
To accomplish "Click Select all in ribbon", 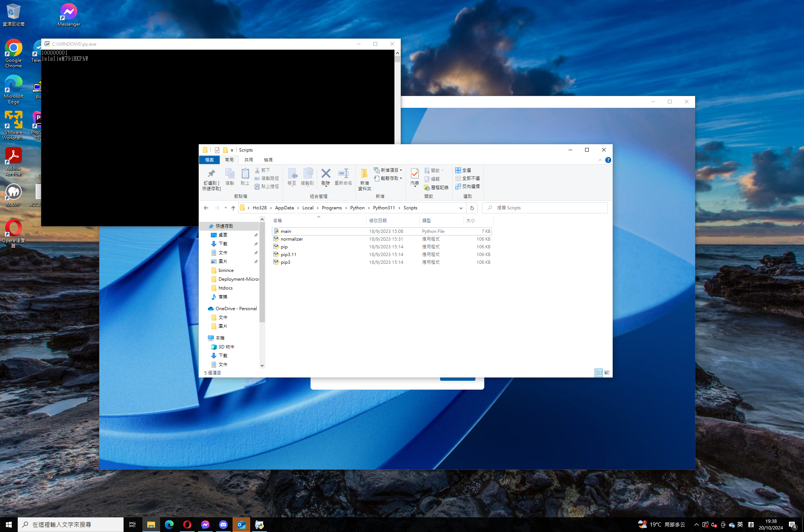I will [463, 170].
